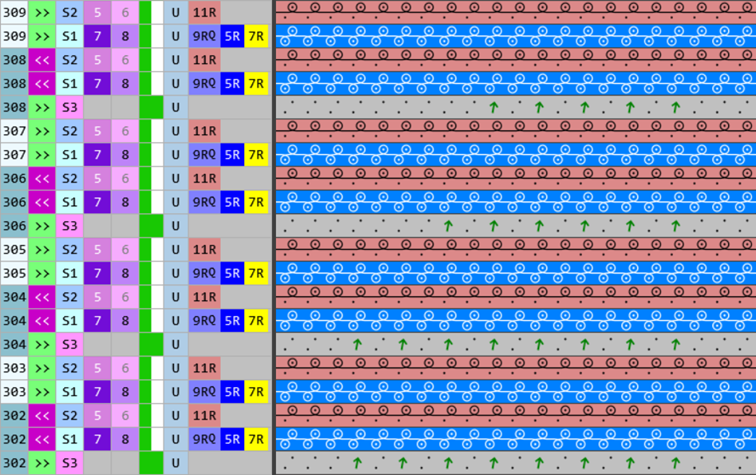This screenshot has height=475, width=756.
Task: Click the yellow 7R cell in row 306 S1
Action: 257,202
